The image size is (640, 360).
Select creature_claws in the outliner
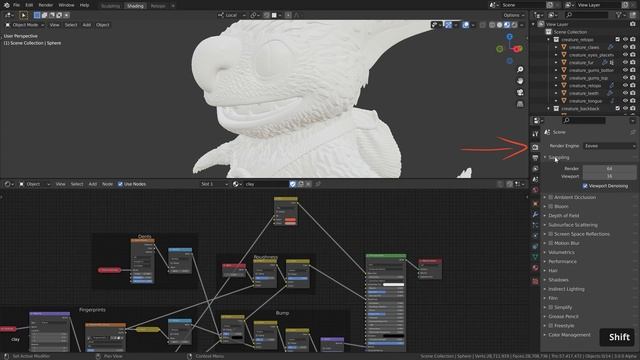[584, 47]
